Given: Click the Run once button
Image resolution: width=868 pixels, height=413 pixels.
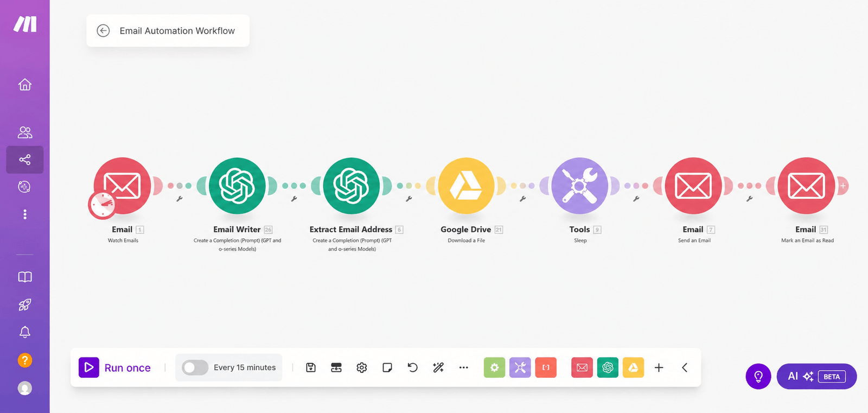Looking at the screenshot, I should click(x=115, y=367).
